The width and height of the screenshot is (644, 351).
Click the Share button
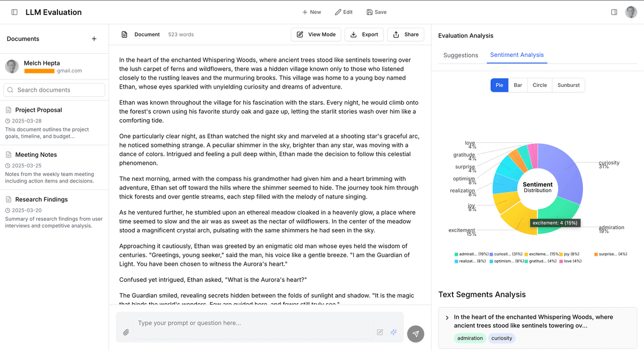pyautogui.click(x=406, y=34)
